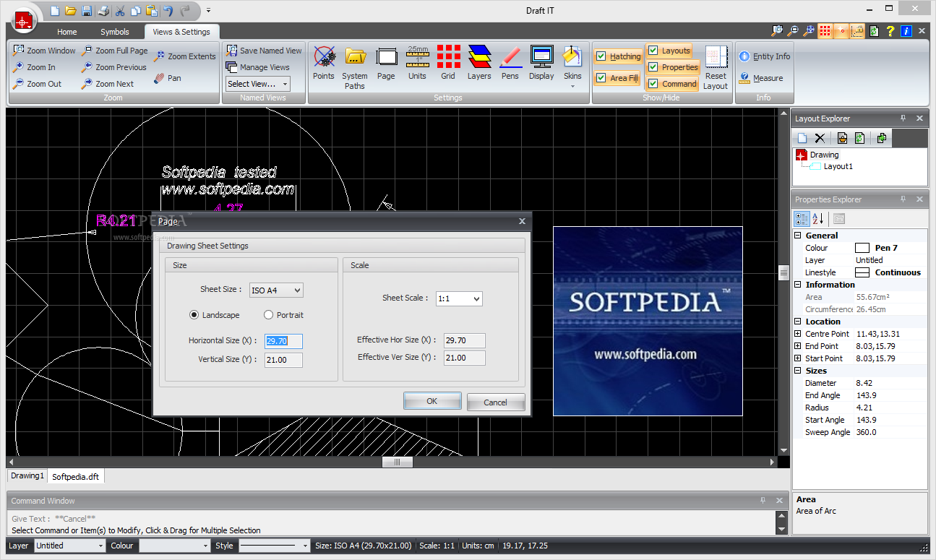
Task: Click new layout icon in Layout Explorer
Action: pos(802,138)
